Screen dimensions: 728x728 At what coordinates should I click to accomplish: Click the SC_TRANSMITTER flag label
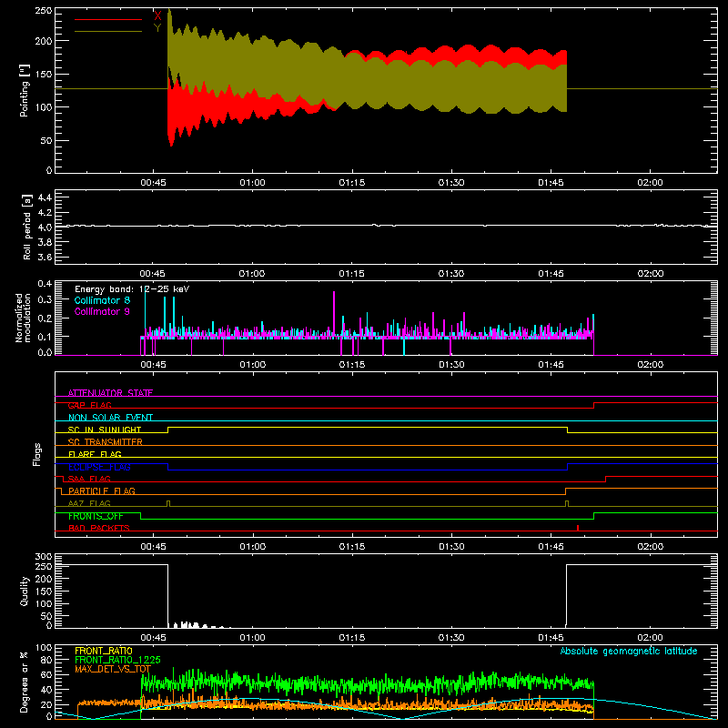[106, 442]
